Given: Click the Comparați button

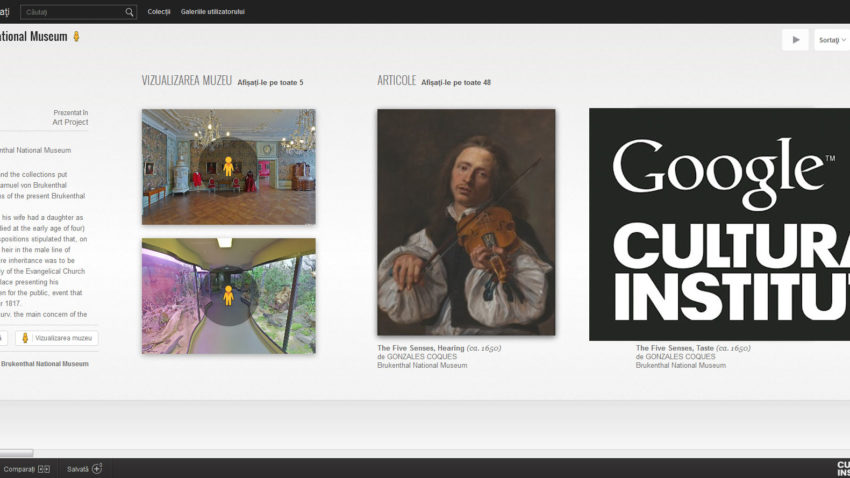Looking at the screenshot, I should (x=27, y=469).
